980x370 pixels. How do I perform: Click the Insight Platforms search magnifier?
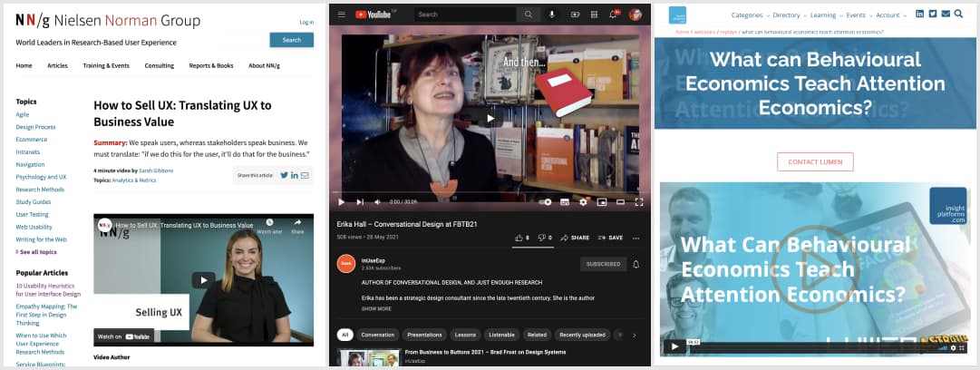(x=959, y=15)
